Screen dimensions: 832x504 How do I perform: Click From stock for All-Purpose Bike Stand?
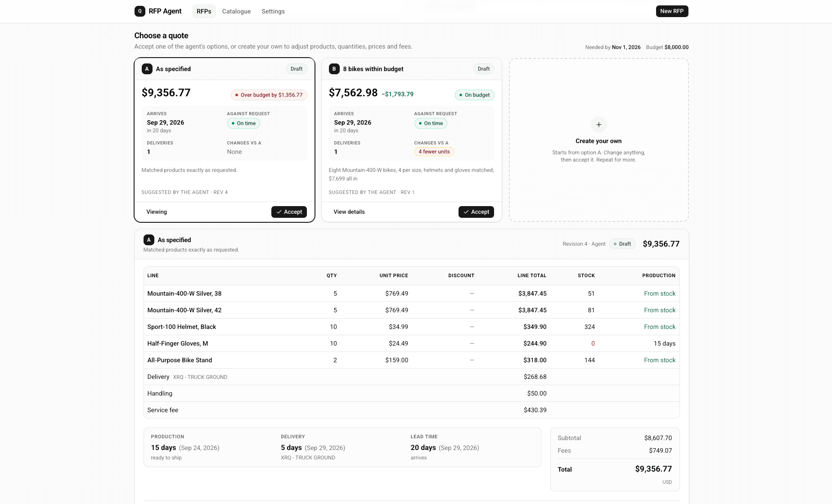pos(660,360)
